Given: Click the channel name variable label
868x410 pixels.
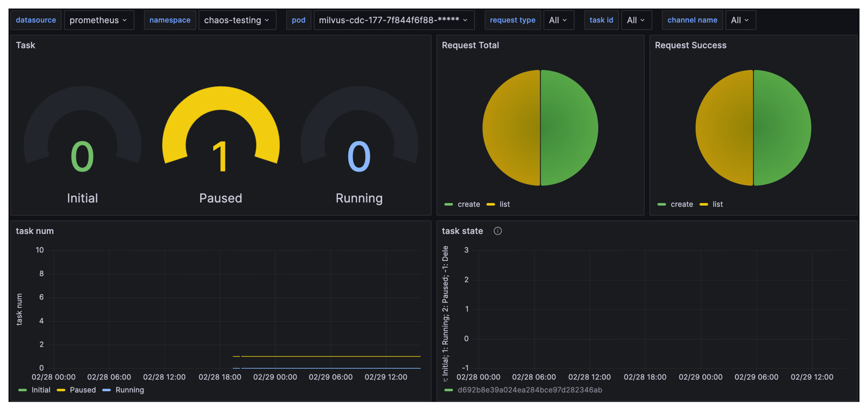Looking at the screenshot, I should (x=692, y=20).
